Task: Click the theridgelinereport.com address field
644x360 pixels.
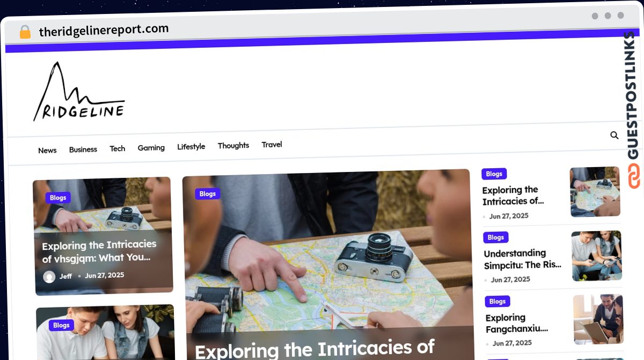Action: tap(104, 31)
